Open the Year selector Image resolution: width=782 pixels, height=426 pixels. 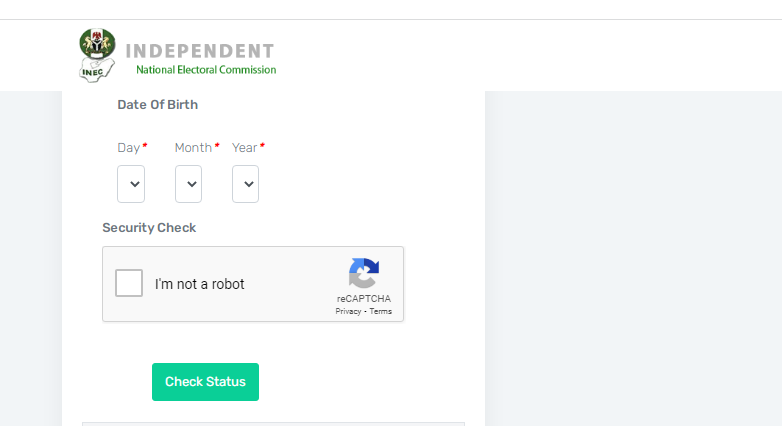point(245,184)
